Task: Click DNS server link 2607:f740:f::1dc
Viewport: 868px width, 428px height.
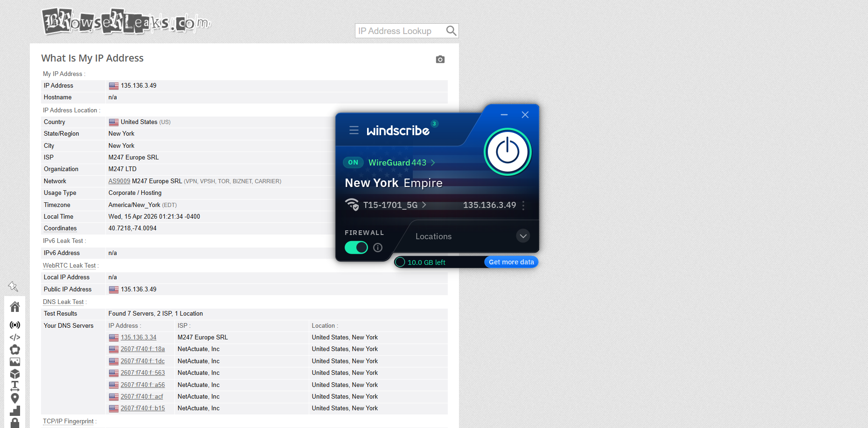Action: tap(143, 361)
